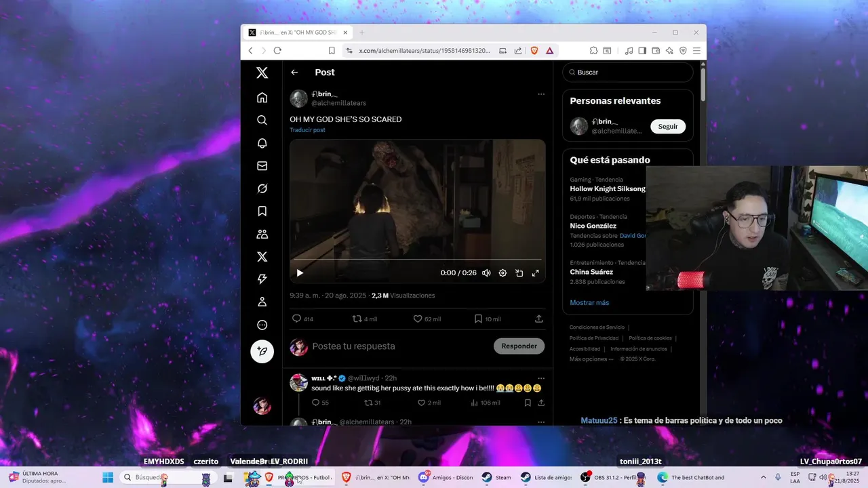Open China Suárez trend
Viewport: 868px width, 488px height.
591,272
